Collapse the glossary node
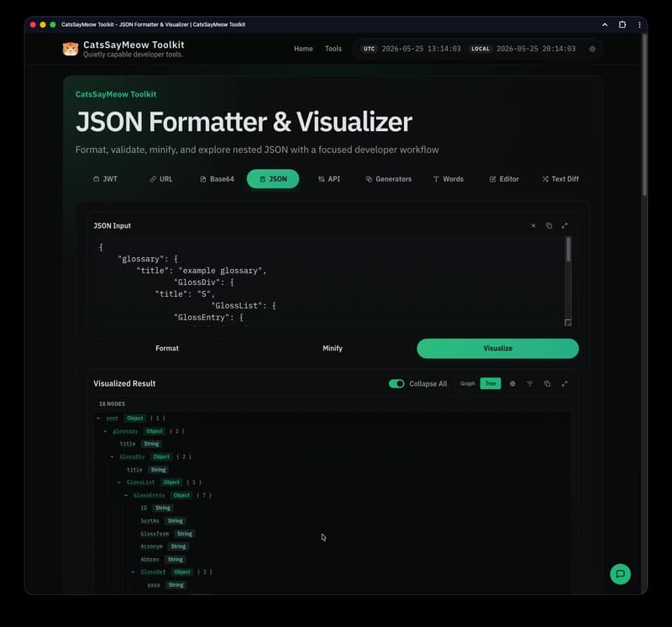Screen dimensions: 672x627 click(x=106, y=431)
